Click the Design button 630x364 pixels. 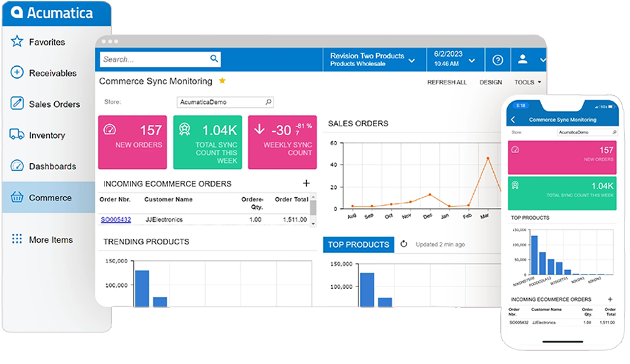click(491, 82)
